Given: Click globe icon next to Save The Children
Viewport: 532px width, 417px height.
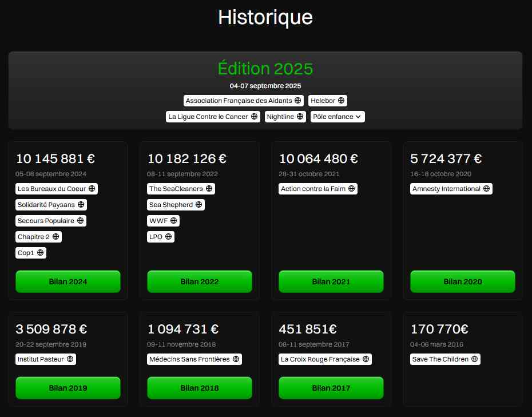Looking at the screenshot, I should coord(474,359).
